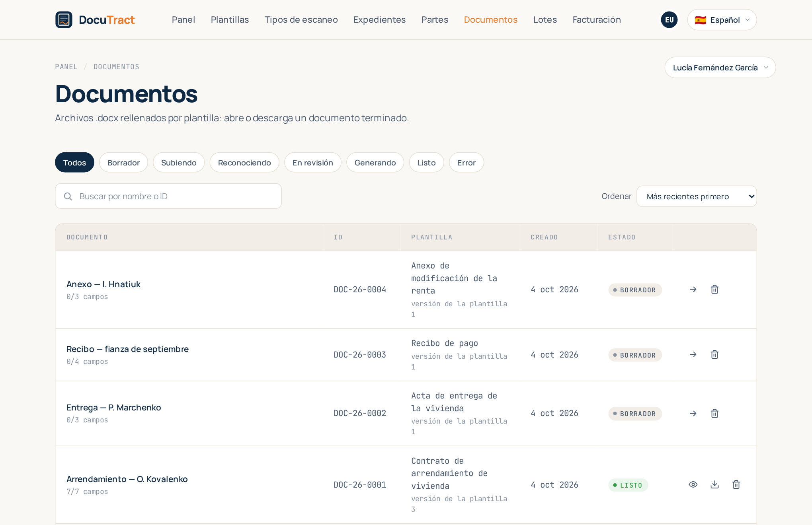Viewport: 812px width, 525px height.
Task: Delete Arrendamiento — O. Kovalenko document
Action: tap(736, 484)
